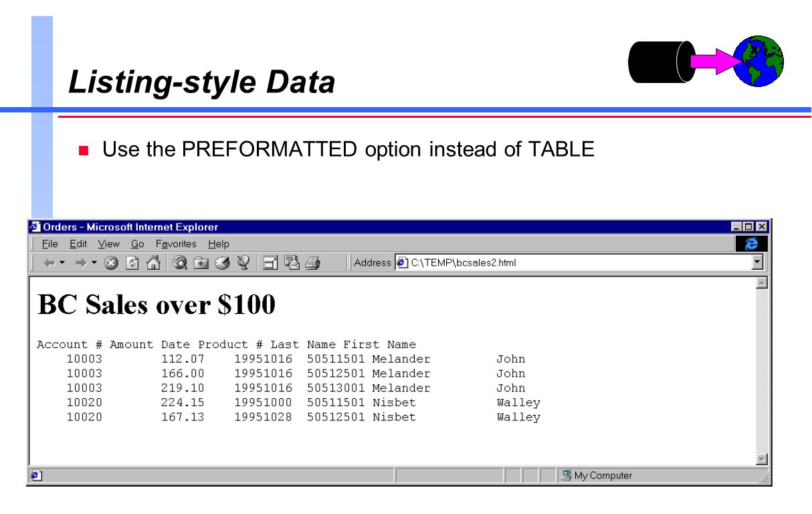Click the Amount column header
The image size is (812, 514).
[132, 345]
